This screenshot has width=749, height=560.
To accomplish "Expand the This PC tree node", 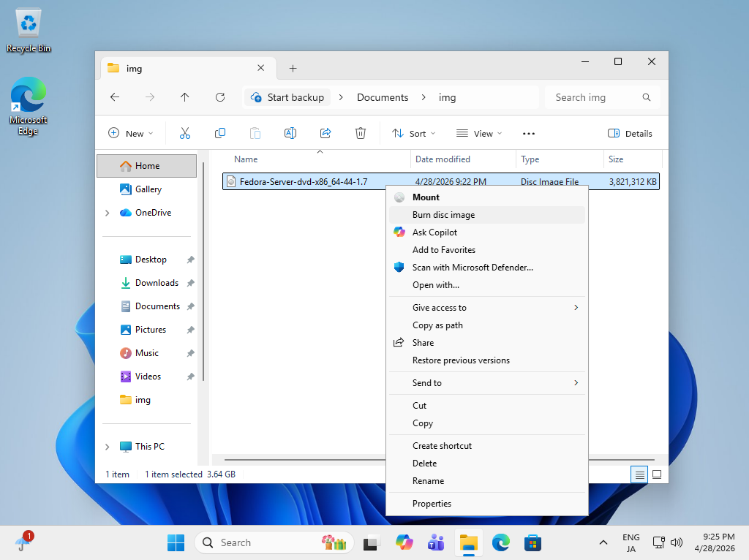I will point(108,447).
